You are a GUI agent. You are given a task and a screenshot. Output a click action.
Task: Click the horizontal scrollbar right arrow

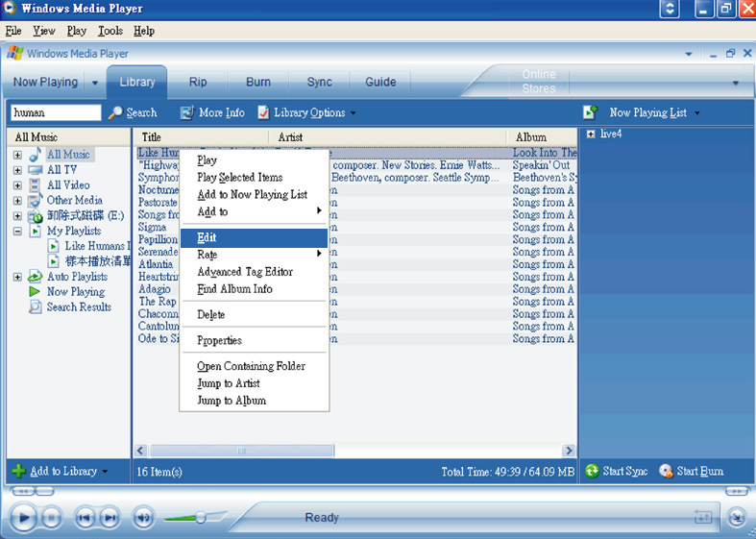click(x=569, y=451)
